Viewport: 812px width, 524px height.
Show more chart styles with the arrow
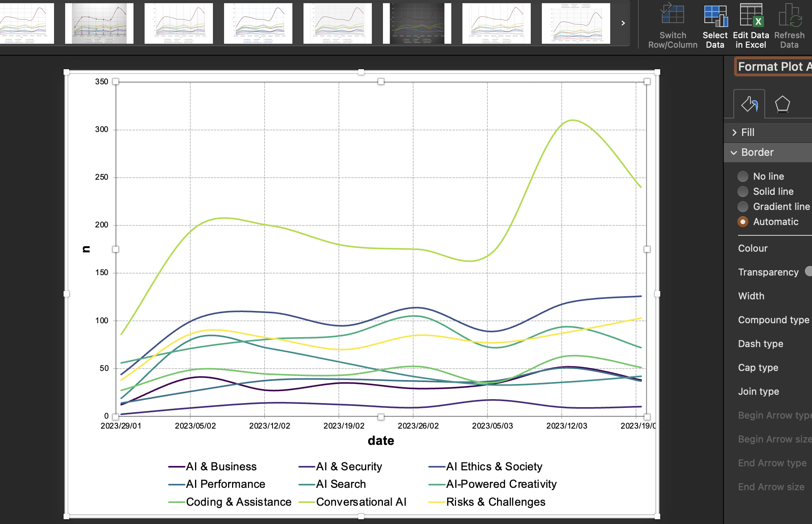(623, 23)
